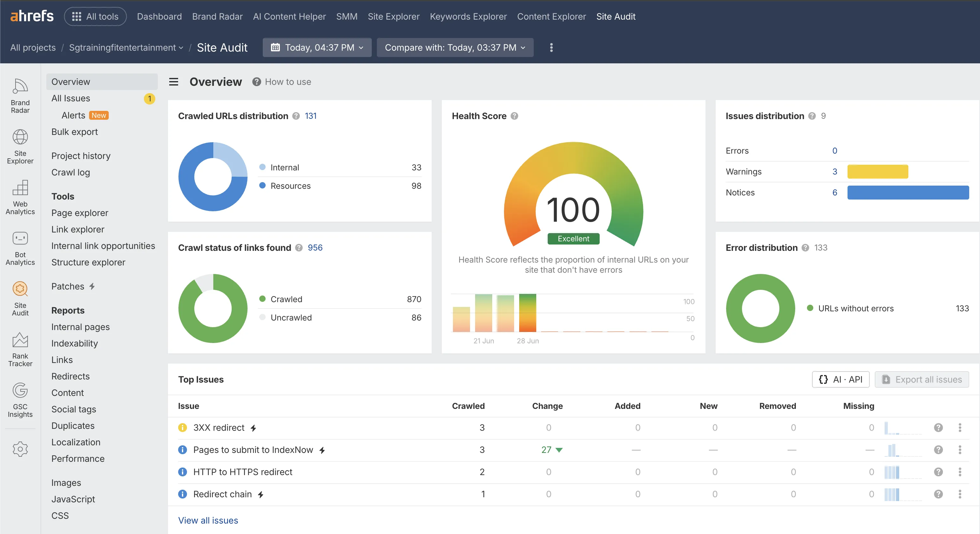Open Performance report

pyautogui.click(x=78, y=458)
